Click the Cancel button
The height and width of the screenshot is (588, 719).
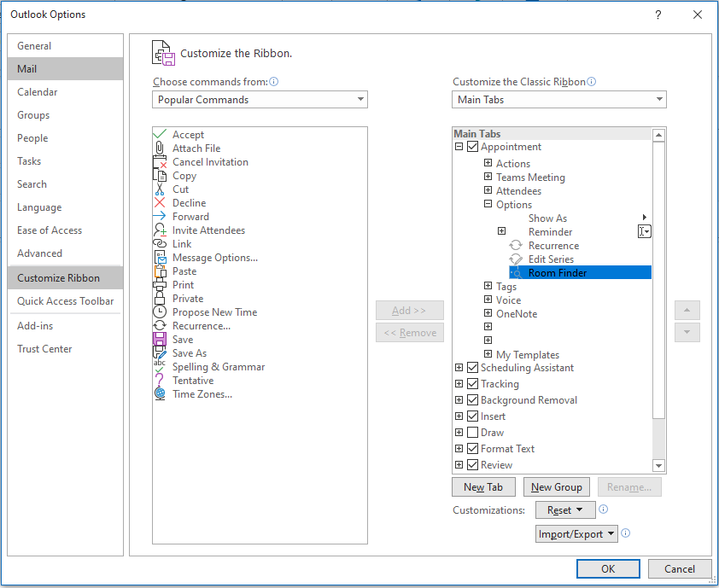pyautogui.click(x=680, y=568)
